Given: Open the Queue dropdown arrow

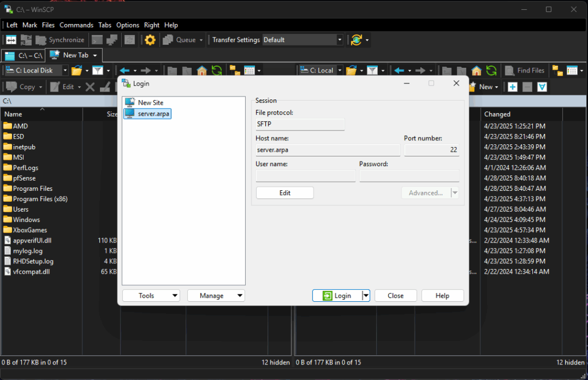Looking at the screenshot, I should click(201, 40).
